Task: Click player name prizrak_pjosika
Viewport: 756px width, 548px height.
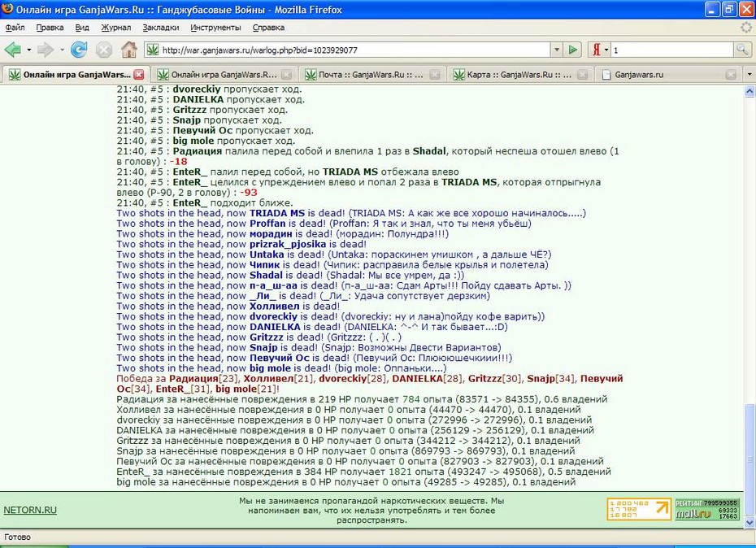Action: [x=287, y=244]
